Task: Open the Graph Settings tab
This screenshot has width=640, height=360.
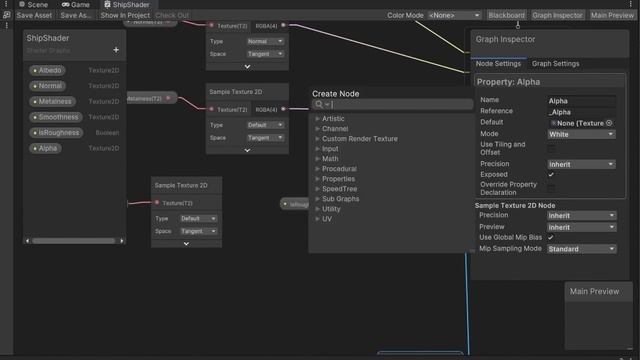Action: coord(556,64)
